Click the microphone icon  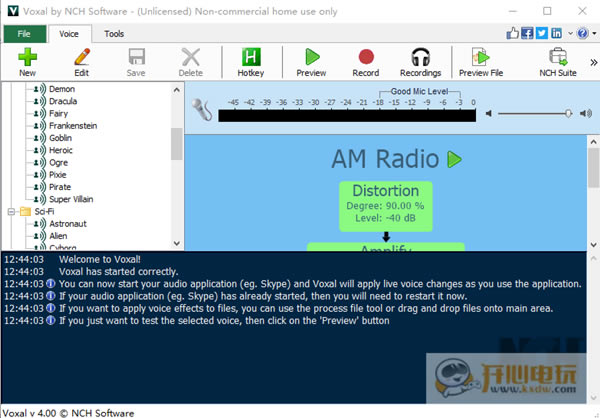coord(202,110)
